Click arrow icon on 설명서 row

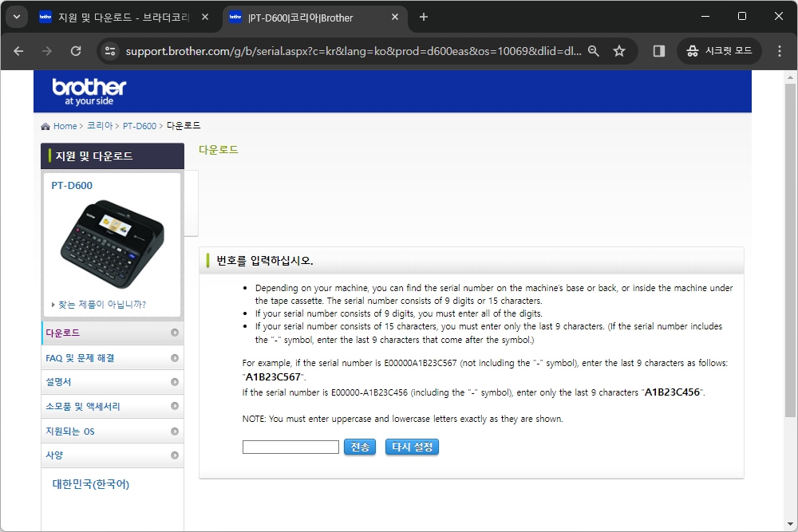pyautogui.click(x=175, y=382)
